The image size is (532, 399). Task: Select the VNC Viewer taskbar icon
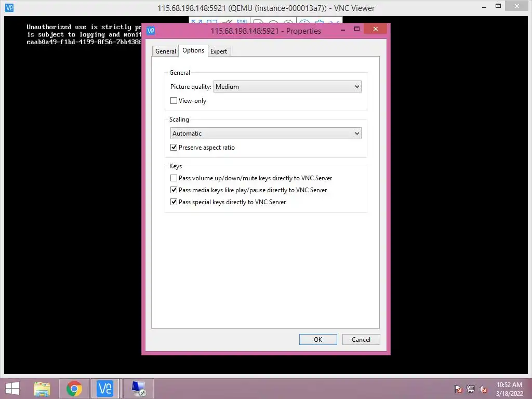(x=105, y=389)
